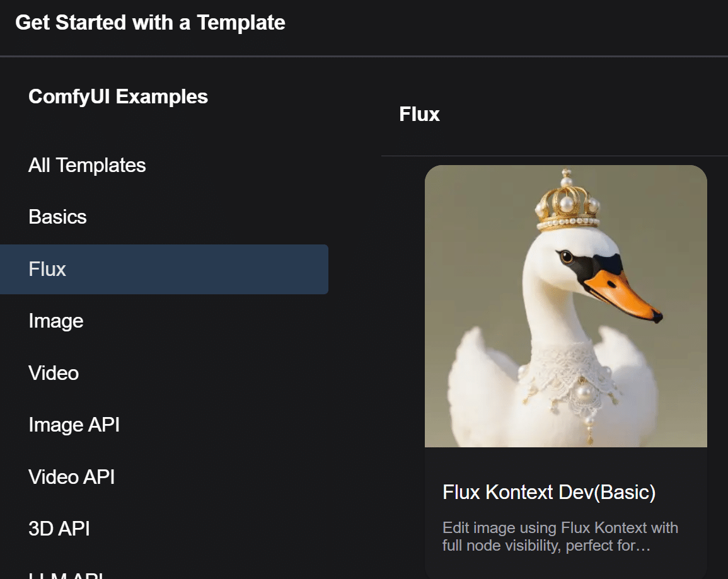Select the Video API category

coord(71,477)
